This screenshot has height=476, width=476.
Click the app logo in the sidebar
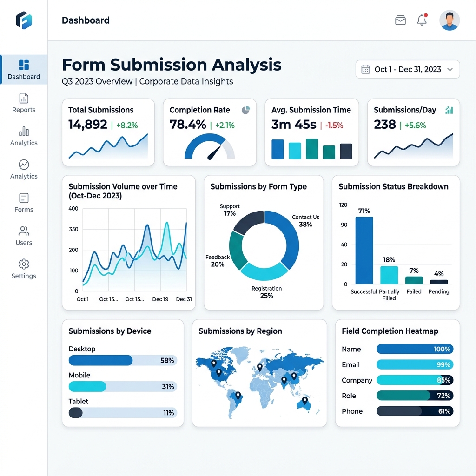tap(24, 20)
